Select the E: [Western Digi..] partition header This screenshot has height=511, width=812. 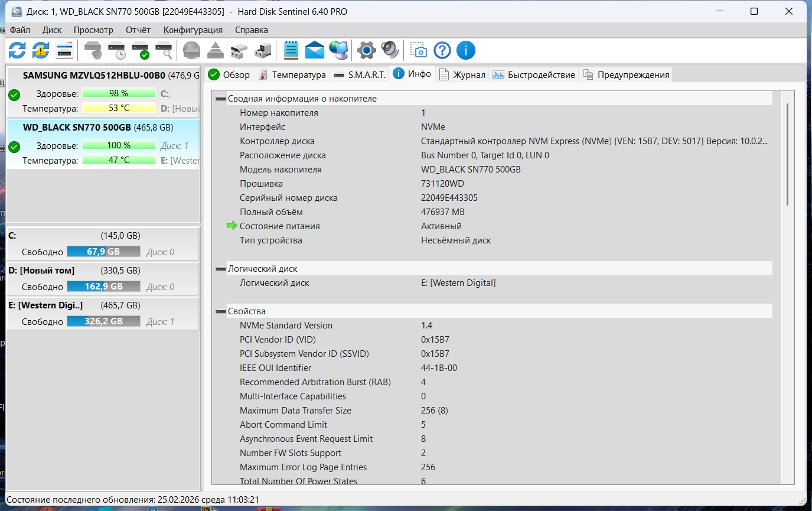coord(103,305)
